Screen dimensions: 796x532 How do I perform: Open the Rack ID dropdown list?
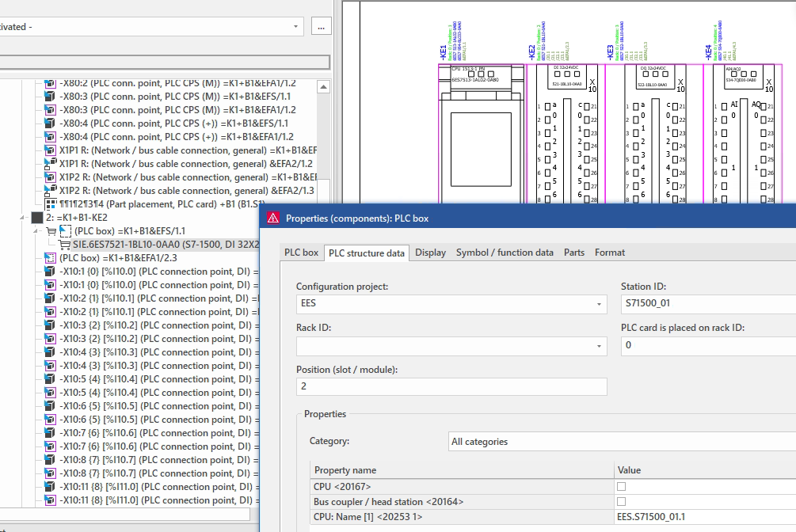598,346
